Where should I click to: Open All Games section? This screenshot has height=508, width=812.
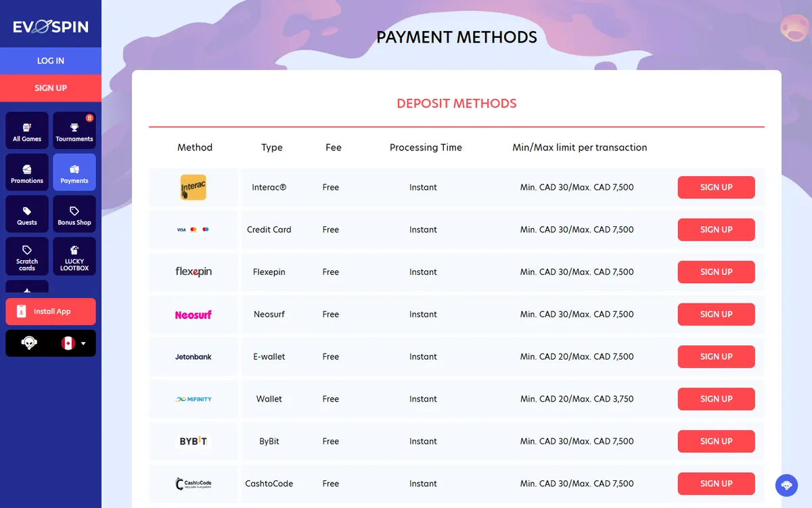(x=27, y=131)
